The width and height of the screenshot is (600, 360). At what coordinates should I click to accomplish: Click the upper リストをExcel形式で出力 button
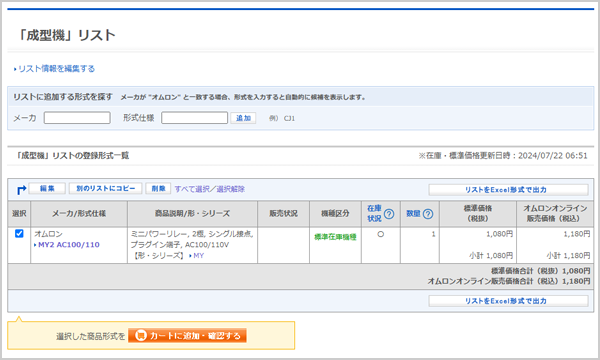[508, 190]
